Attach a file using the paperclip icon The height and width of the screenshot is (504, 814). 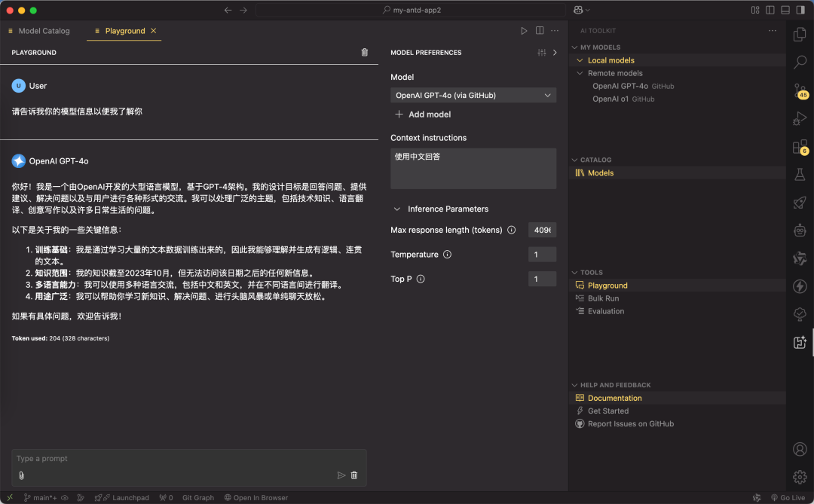21,475
